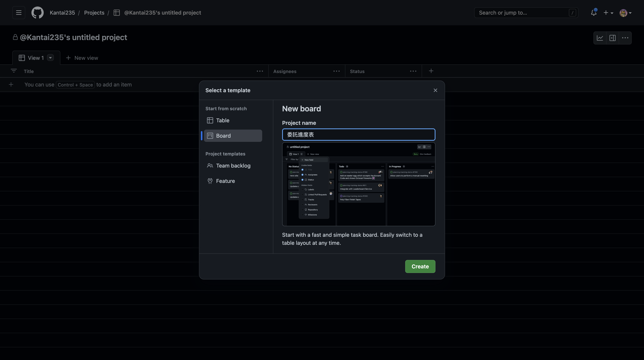
Task: Open Status column options menu
Action: point(413,71)
